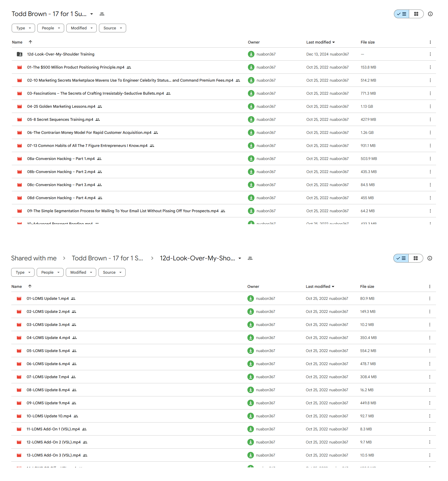Click owner avatar in 05-8 Secret Sequences row
This screenshot has width=448, height=481.
pos(251,119)
